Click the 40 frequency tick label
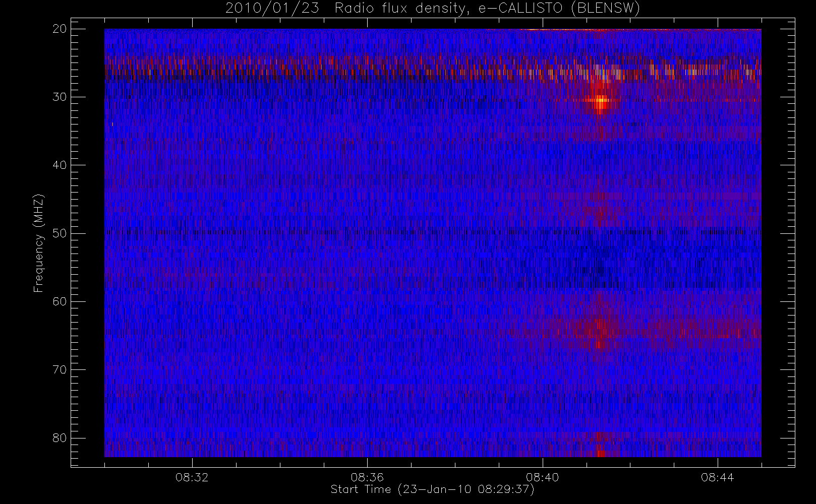The width and height of the screenshot is (816, 504). click(60, 165)
